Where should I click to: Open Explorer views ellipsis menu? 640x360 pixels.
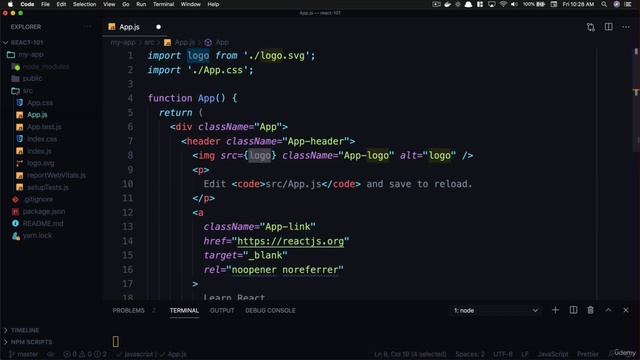click(87, 27)
